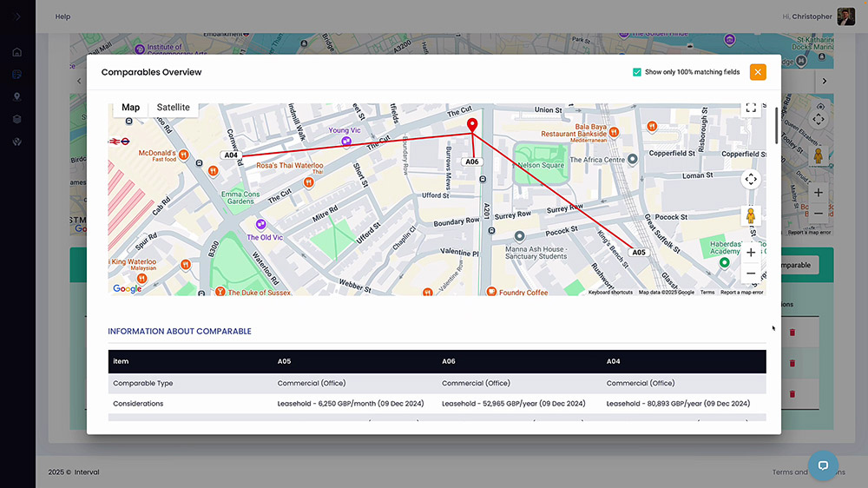
Task: Click Report a map error link
Action: (741, 293)
